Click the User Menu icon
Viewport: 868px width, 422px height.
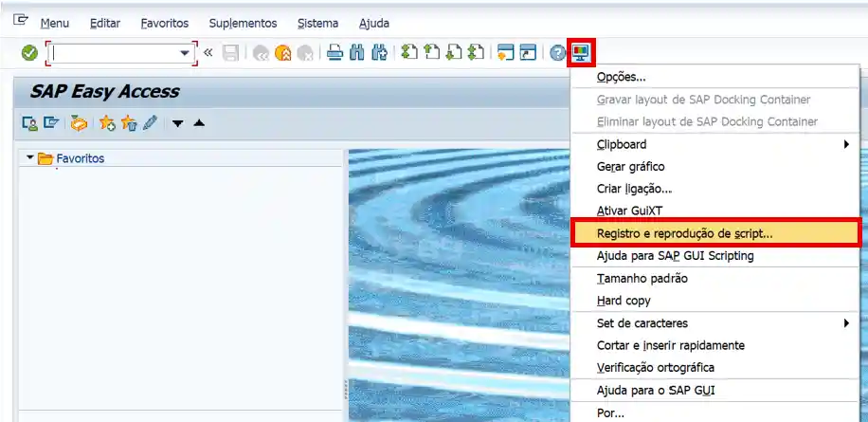[29, 123]
